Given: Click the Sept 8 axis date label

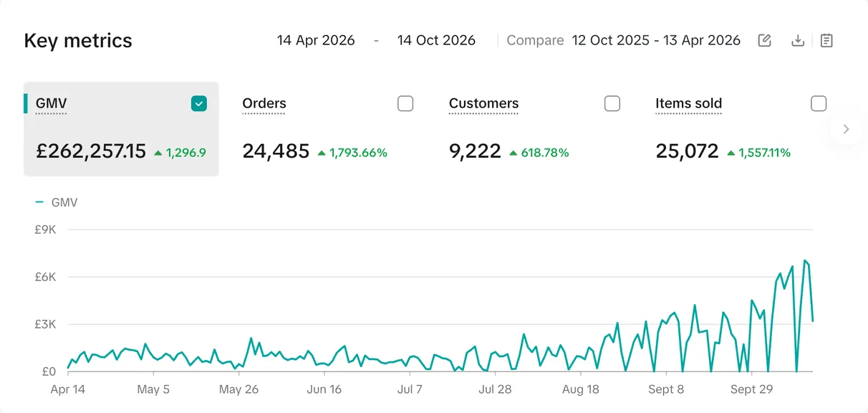Looking at the screenshot, I should 666,390.
